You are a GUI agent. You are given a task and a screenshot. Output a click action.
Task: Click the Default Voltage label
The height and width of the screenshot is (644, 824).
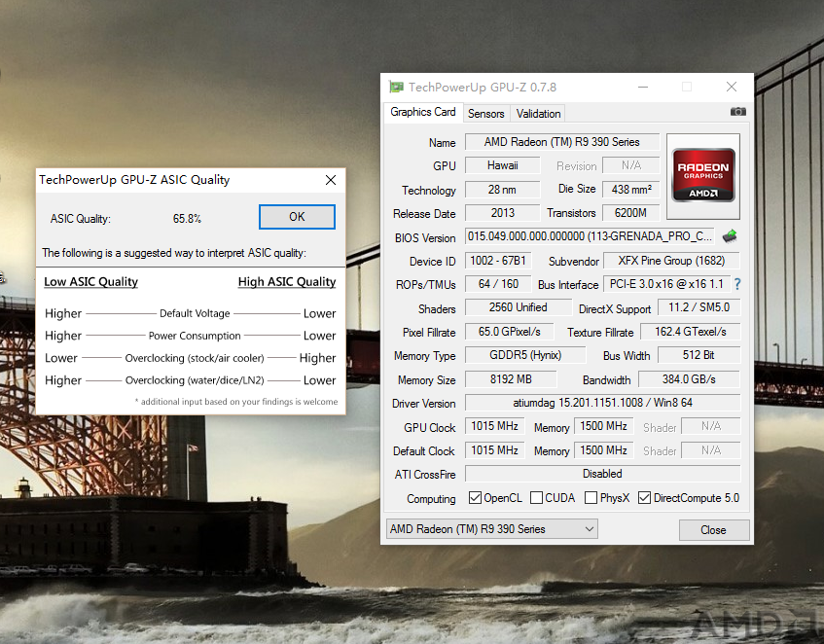(195, 313)
